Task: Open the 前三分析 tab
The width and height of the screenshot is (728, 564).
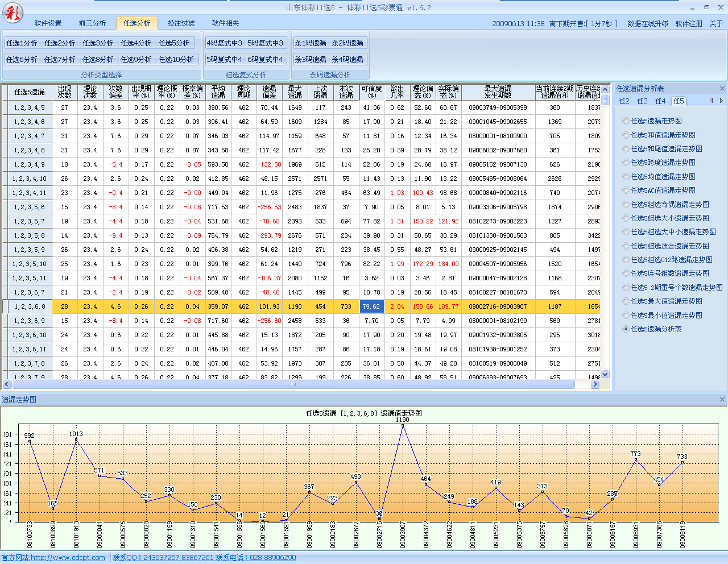Action: (x=92, y=23)
